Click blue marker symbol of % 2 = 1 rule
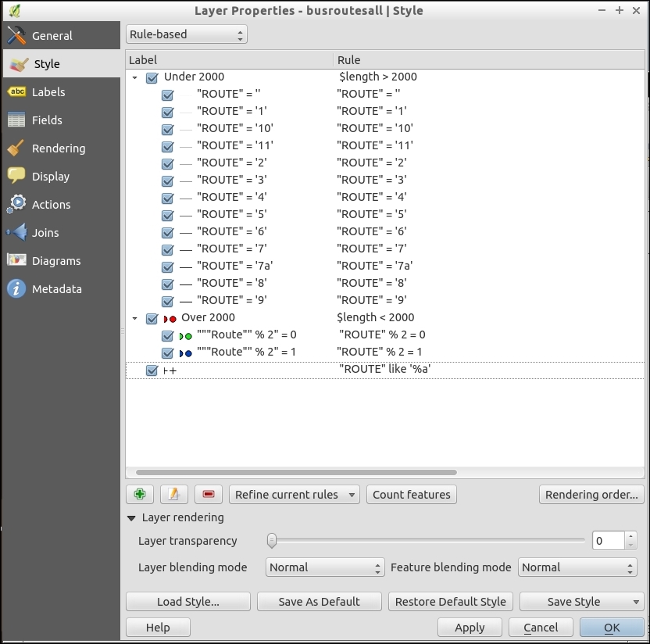This screenshot has width=650, height=644. [x=185, y=353]
